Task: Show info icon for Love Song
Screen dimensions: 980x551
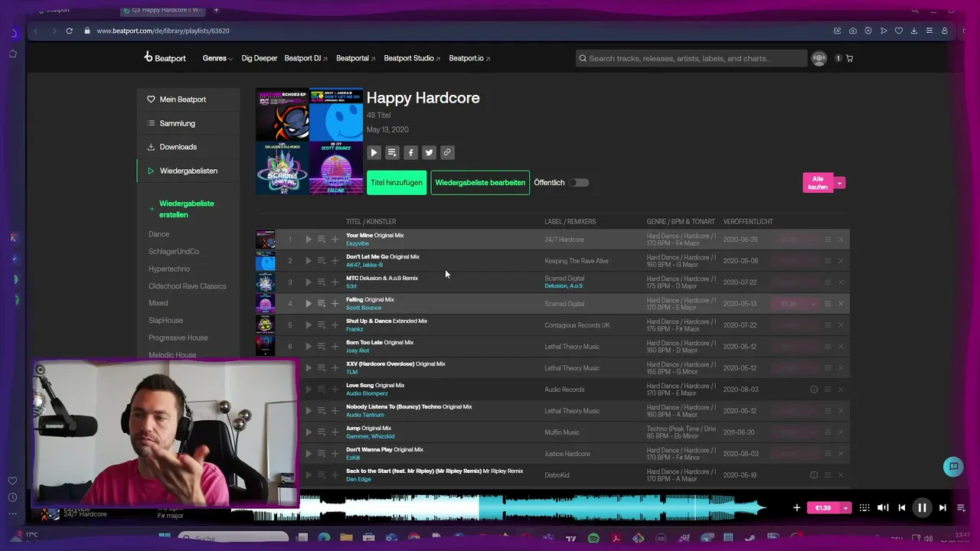Action: 814,390
